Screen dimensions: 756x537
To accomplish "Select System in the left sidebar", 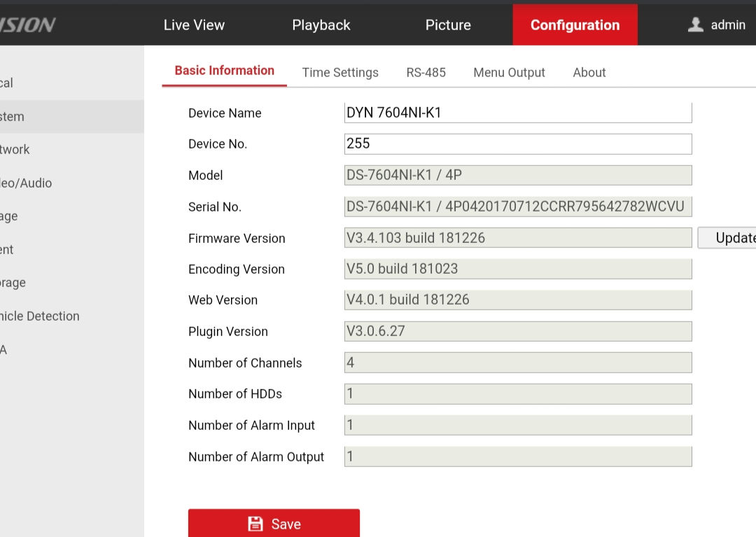I will click(71, 117).
